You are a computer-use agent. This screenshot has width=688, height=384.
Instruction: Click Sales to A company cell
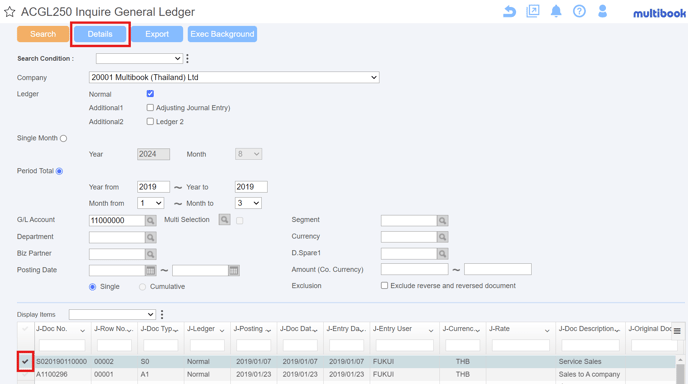coord(589,374)
